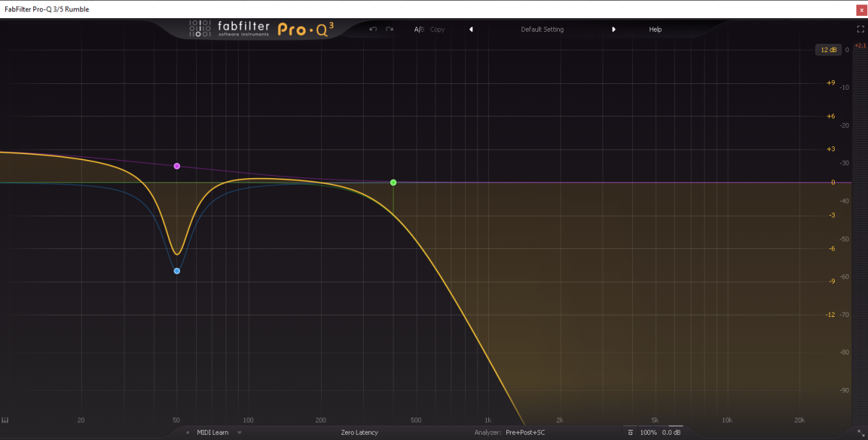Click the FabFilter Pro-Q 3 logo
Viewport: 868px width, 440px height.
262,29
